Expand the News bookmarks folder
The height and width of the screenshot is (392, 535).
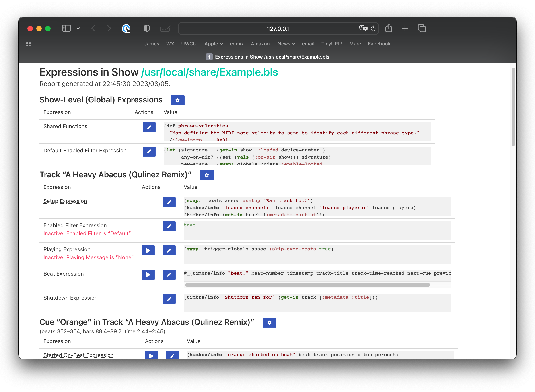tap(286, 44)
